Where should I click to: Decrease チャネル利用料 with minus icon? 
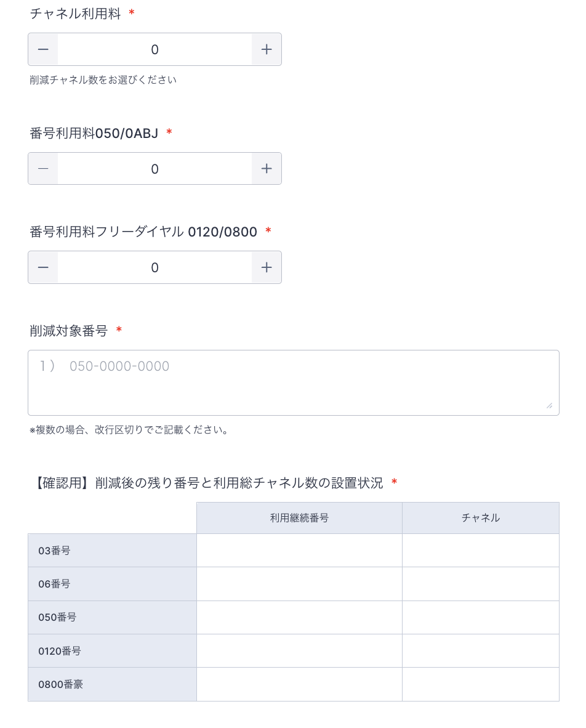click(43, 49)
